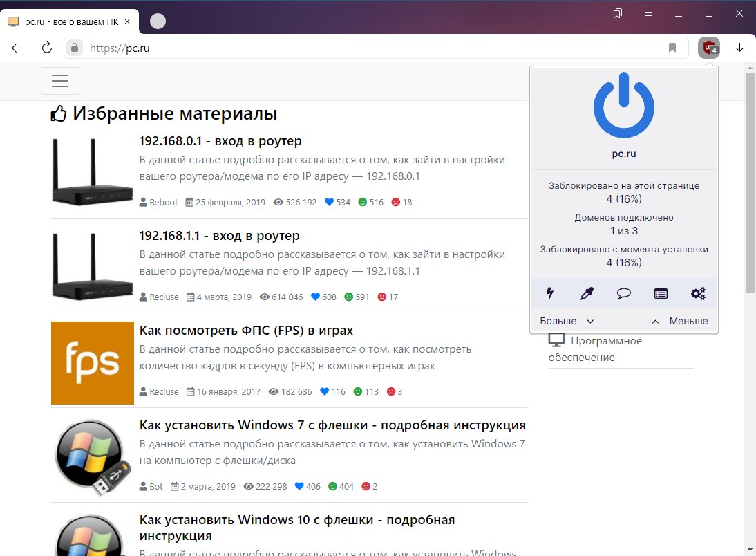Open the speech bubble report icon
The width and height of the screenshot is (756, 556).
(x=623, y=293)
